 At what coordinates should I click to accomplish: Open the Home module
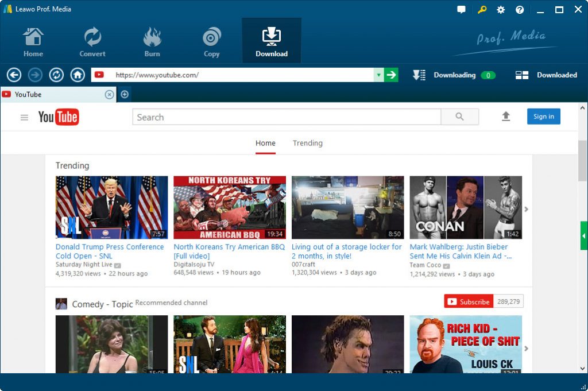click(x=33, y=42)
